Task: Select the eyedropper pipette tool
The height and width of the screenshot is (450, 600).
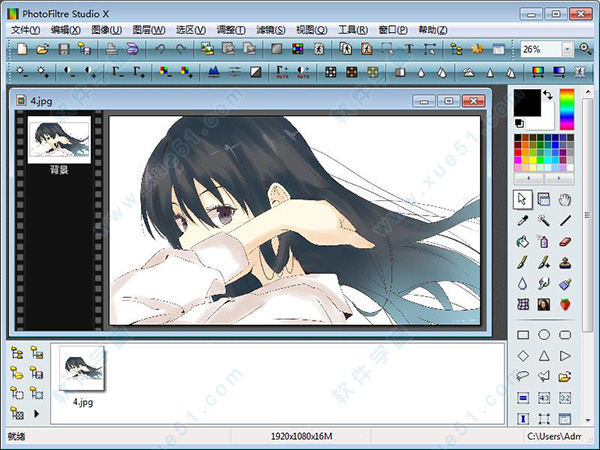Action: tap(523, 220)
